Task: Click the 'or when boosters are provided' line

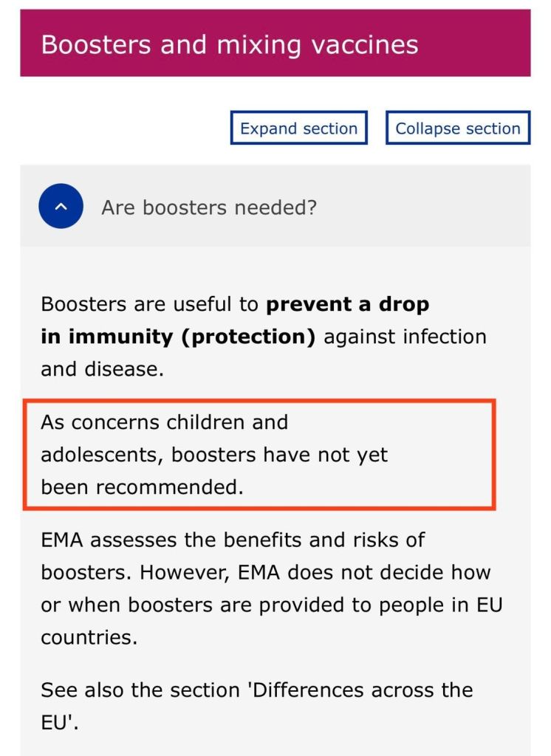Action: 207,605
